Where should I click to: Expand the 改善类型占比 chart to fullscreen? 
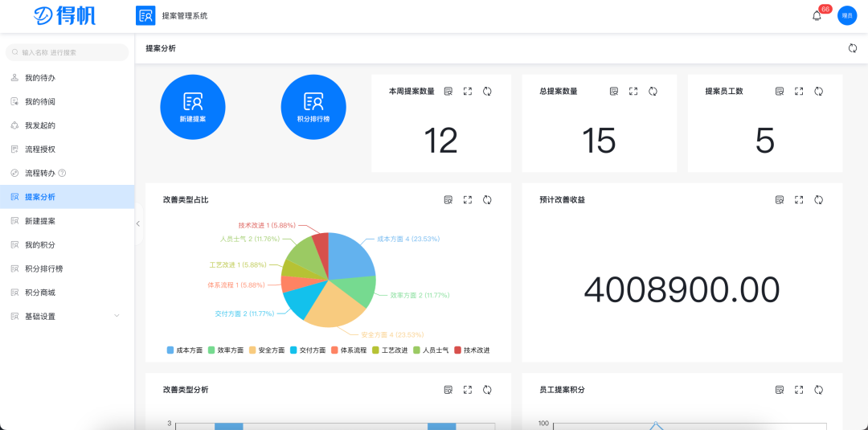point(468,200)
